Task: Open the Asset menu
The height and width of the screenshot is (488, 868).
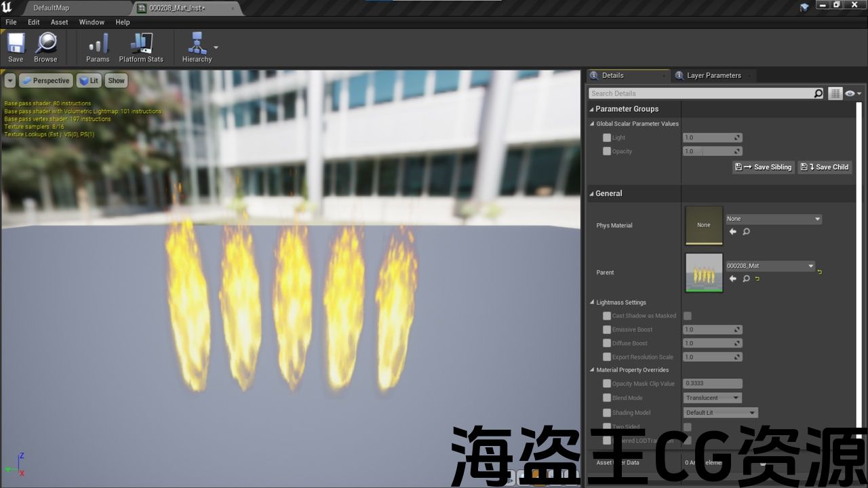Action: (59, 22)
